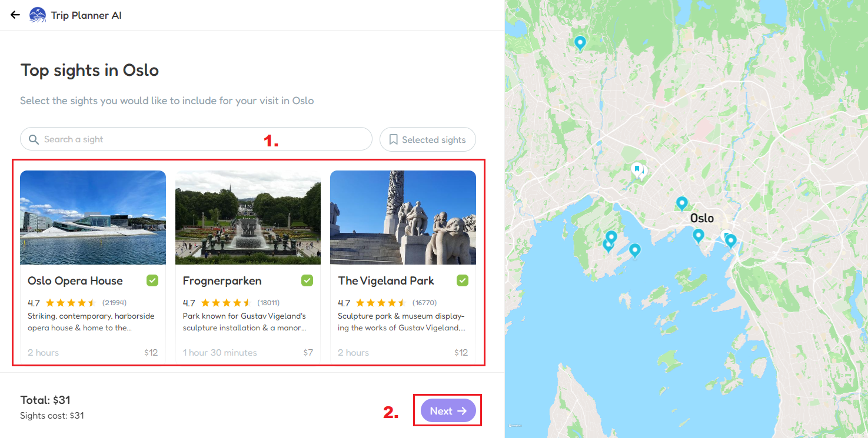The height and width of the screenshot is (438, 868).
Task: Click into the Search a sight field
Action: point(200,139)
